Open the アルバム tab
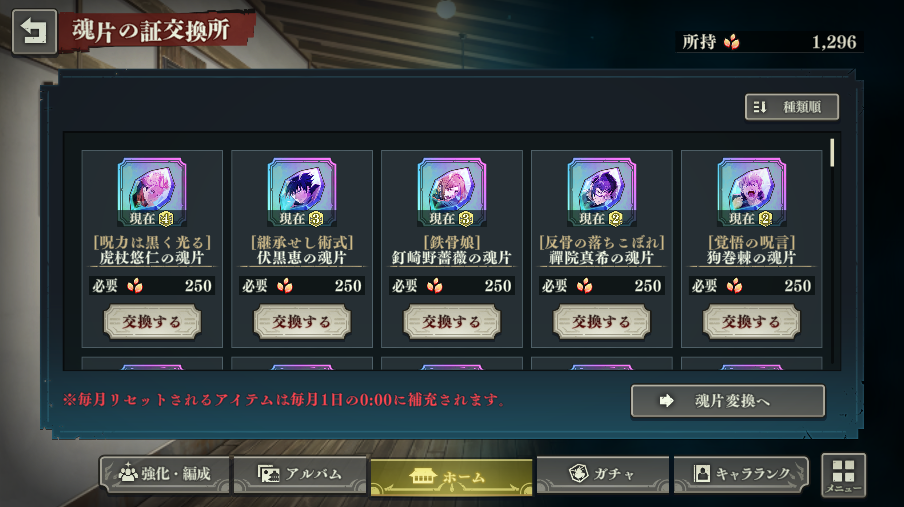904x507 pixels. [300, 474]
